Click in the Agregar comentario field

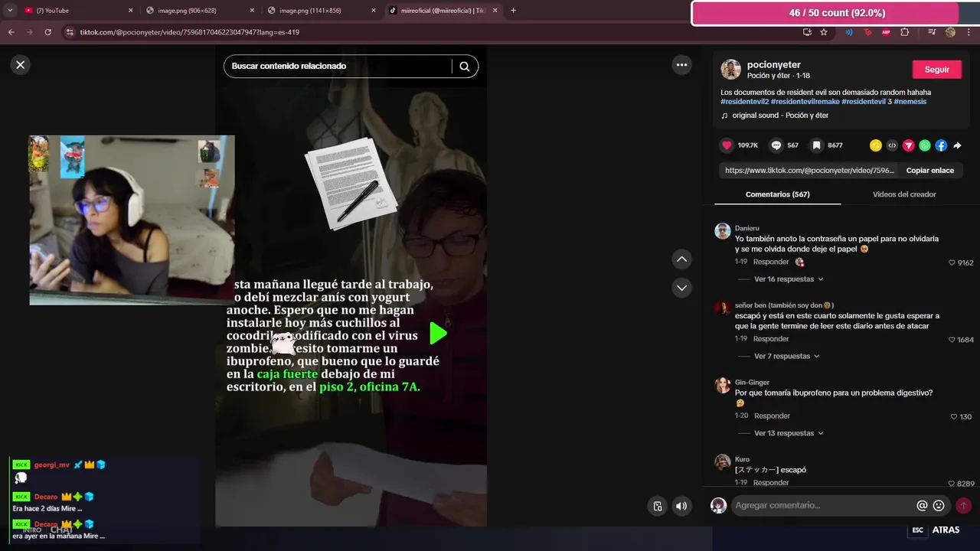(x=823, y=506)
